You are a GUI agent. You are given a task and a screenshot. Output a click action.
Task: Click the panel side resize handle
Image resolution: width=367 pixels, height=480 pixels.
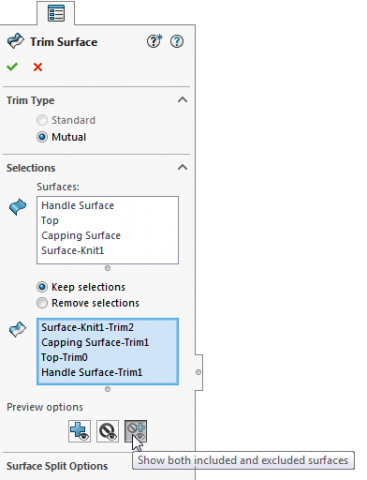198,372
